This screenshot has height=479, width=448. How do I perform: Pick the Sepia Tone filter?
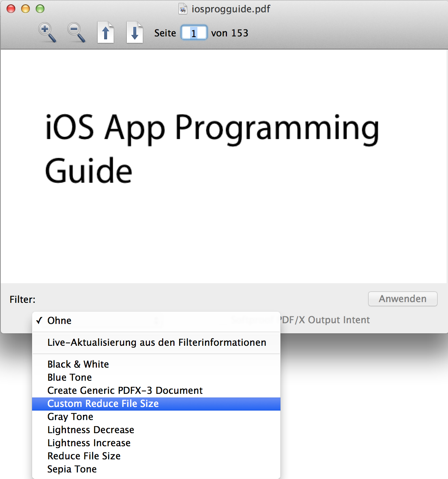[x=156, y=469]
